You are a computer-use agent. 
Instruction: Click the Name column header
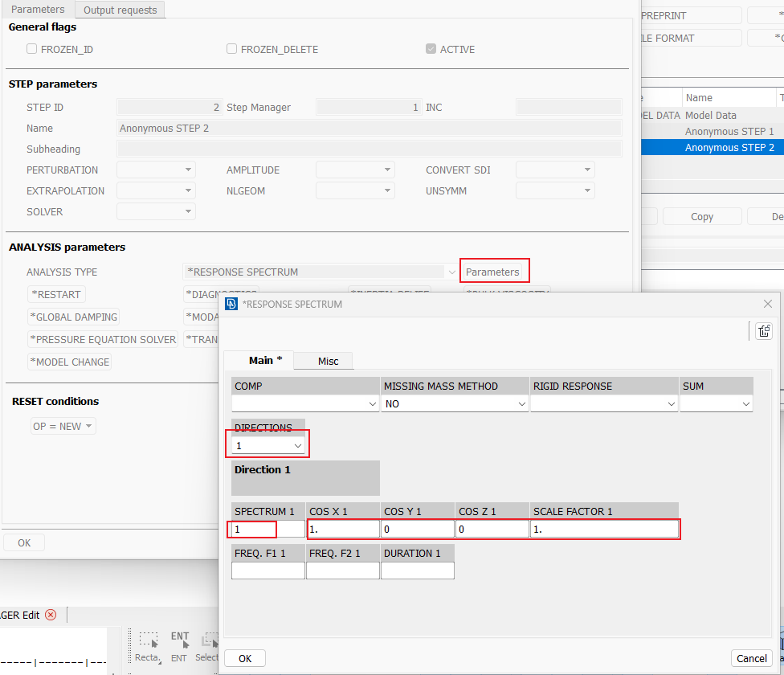click(729, 97)
